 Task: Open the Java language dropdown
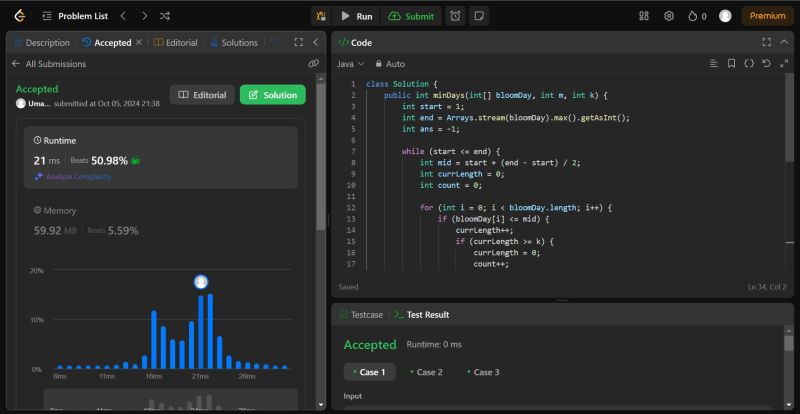[351, 64]
